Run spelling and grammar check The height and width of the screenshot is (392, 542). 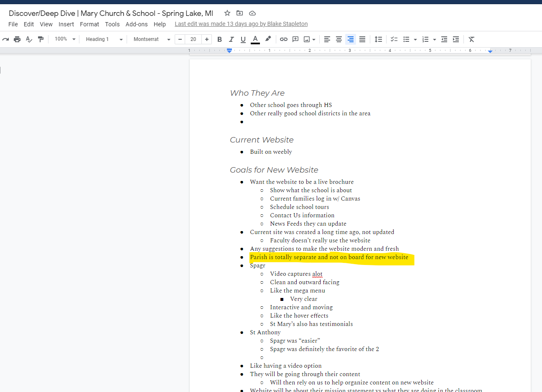point(29,39)
